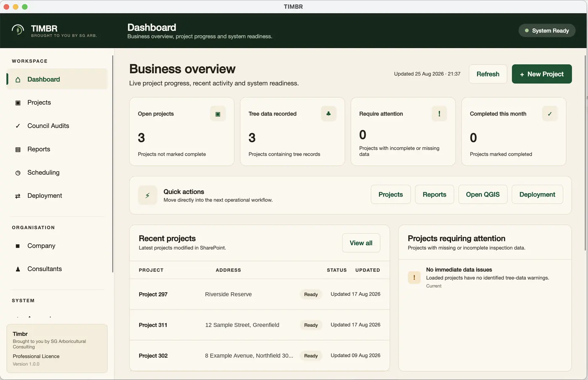Click the 12 Sample Street, Greenfield address
Viewport: 588px width, 380px height.
tap(242, 325)
